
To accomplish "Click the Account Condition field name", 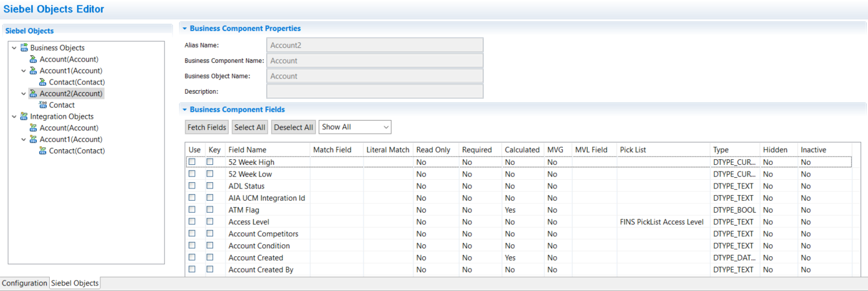I will pos(259,246).
